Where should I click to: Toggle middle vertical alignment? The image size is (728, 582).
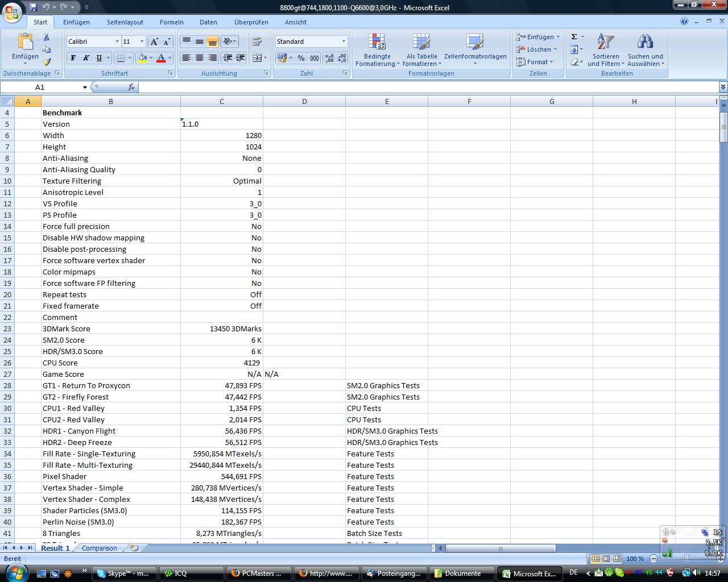199,41
